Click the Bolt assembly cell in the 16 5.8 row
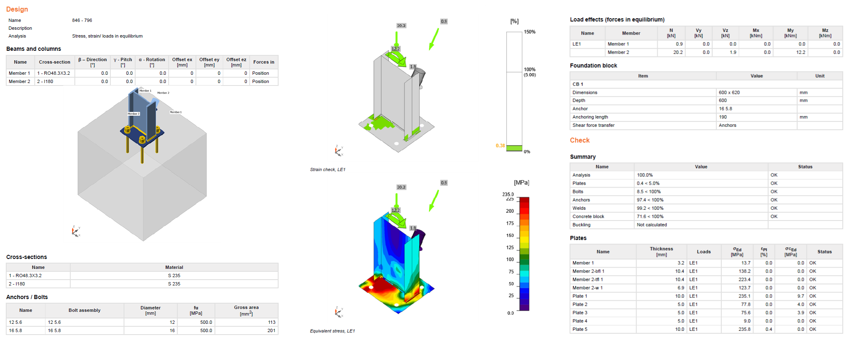The width and height of the screenshot is (868, 342). [84, 330]
